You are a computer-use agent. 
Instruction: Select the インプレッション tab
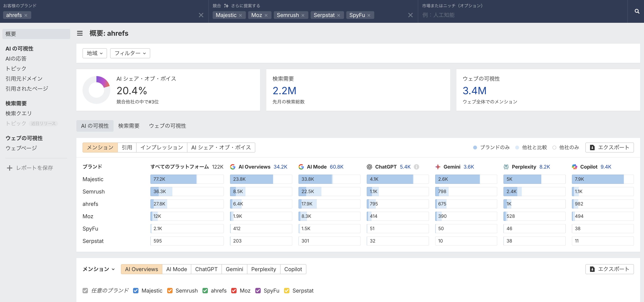click(162, 148)
